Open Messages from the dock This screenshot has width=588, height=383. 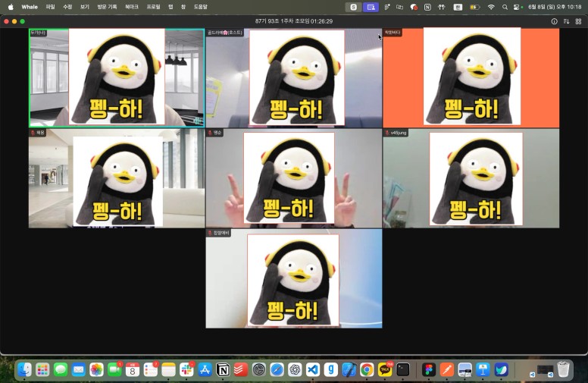pyautogui.click(x=61, y=370)
